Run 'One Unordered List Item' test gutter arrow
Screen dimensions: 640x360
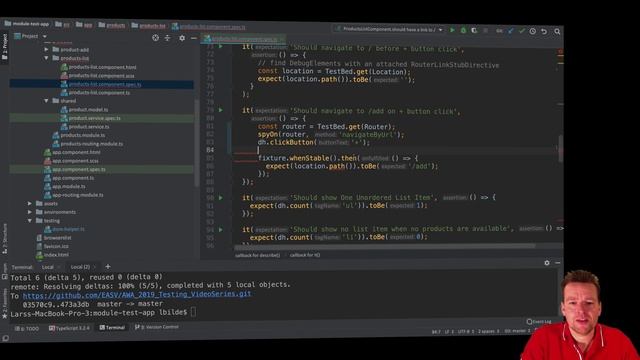[220, 198]
